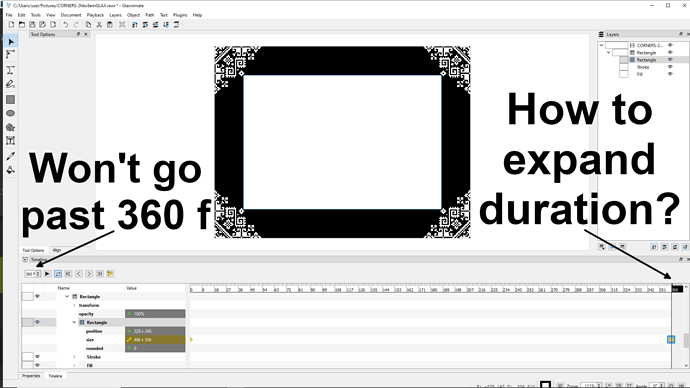Choose the Rectangle drawing tool
The height and width of the screenshot is (388, 690).
(x=11, y=99)
